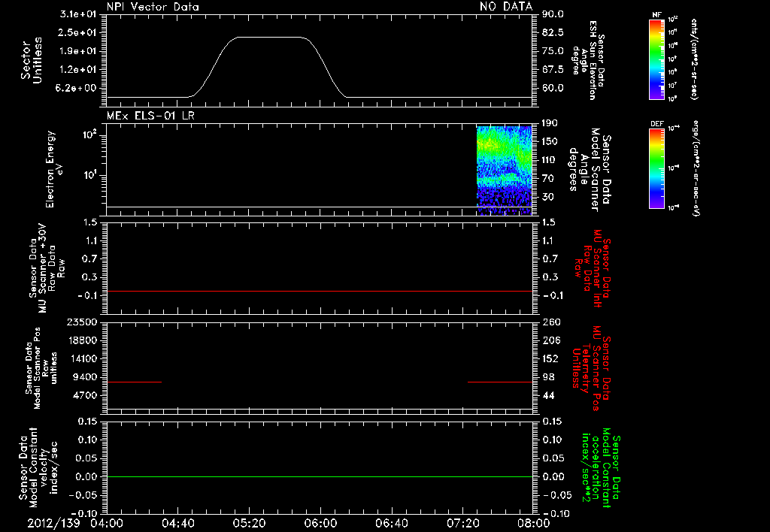Click the electron energy spectrogram data block
The width and height of the screenshot is (770, 532).
[x=505, y=171]
